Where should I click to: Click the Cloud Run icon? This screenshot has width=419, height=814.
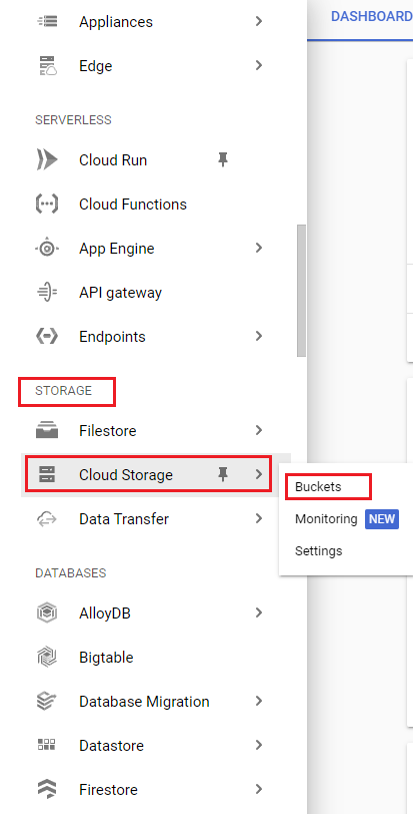47,160
